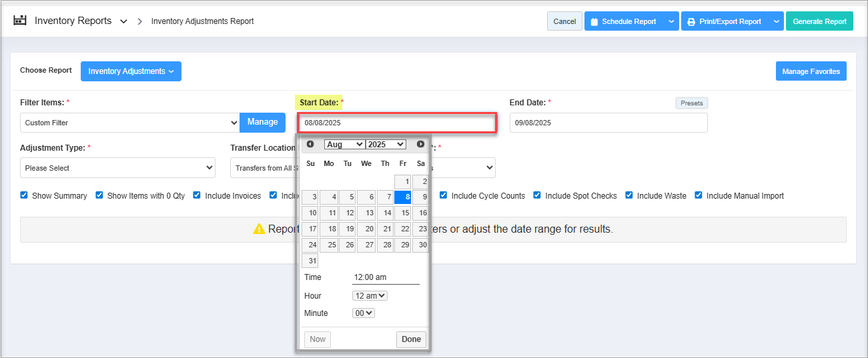Click the Inventory Reports module icon
This screenshot has height=358, width=868.
[21, 21]
